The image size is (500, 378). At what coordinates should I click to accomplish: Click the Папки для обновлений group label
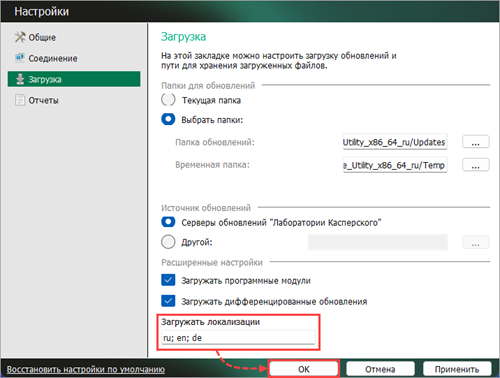[208, 86]
